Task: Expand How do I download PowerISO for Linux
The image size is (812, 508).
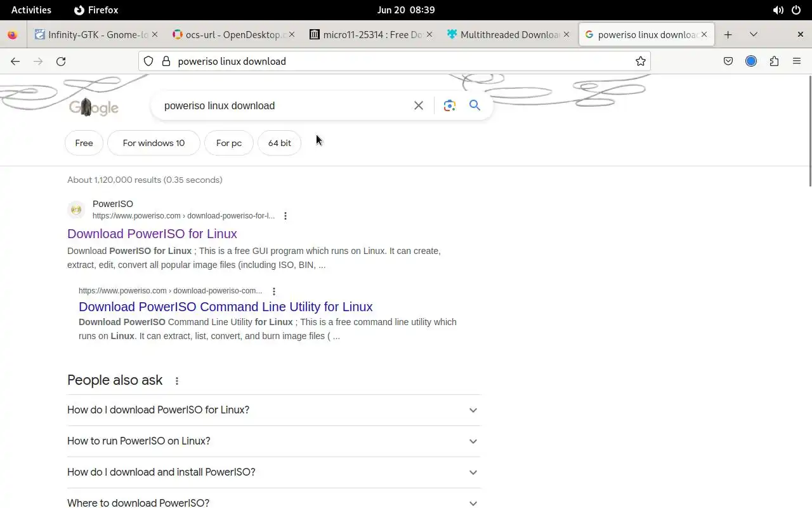Action: pos(273,410)
